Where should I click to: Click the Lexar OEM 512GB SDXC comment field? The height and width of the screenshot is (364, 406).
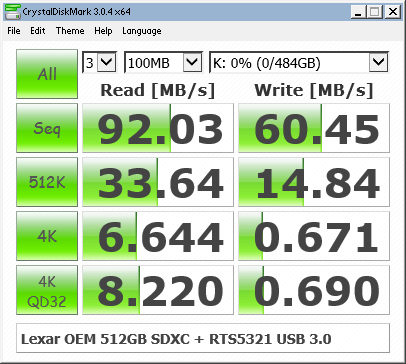point(203,338)
